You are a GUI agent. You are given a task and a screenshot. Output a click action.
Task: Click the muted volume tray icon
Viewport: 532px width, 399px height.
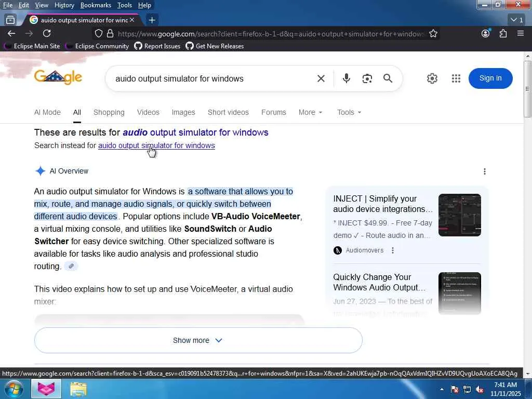pos(480,389)
